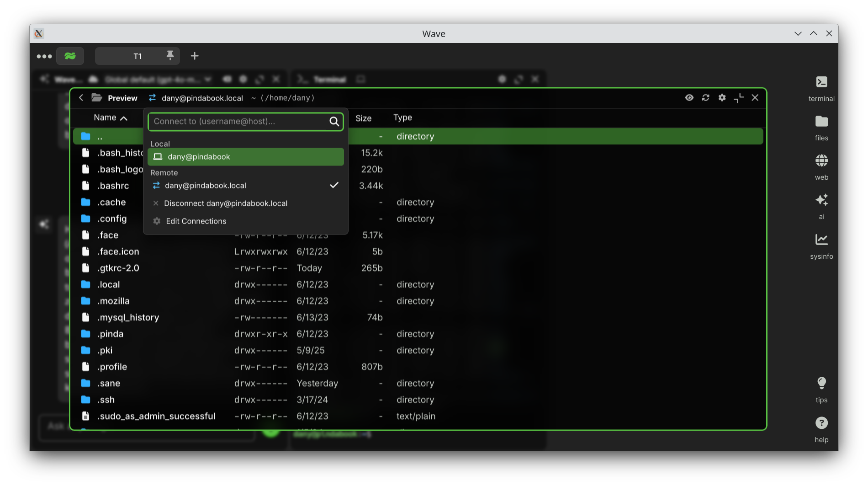Open the .config folder
The image size is (868, 486).
112,219
